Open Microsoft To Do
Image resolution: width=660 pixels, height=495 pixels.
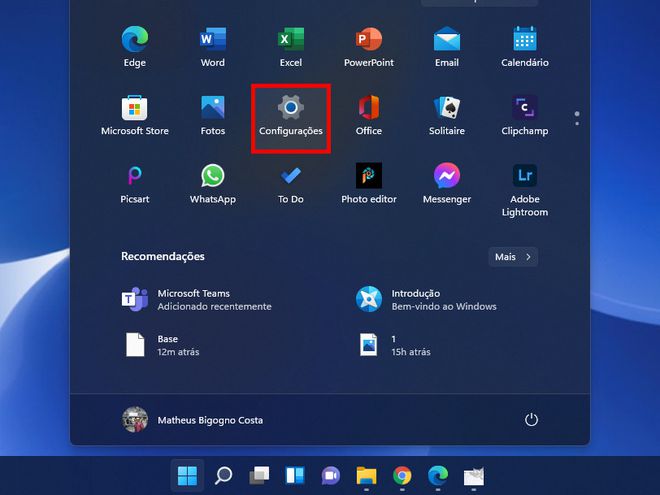[291, 184]
